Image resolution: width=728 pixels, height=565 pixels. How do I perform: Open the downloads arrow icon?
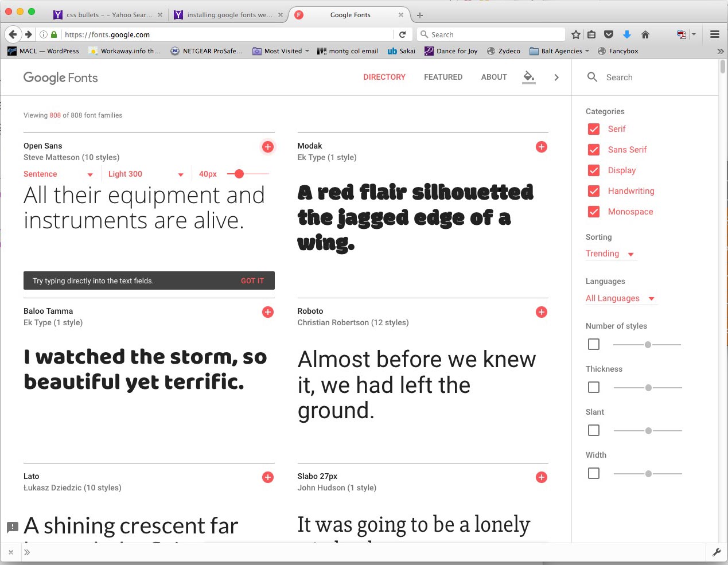(x=627, y=34)
